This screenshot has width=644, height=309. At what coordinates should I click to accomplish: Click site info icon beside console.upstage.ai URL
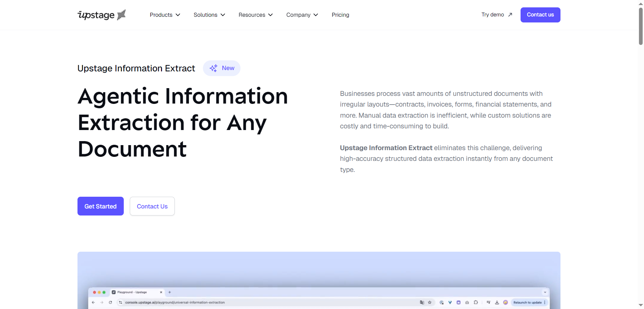pyautogui.click(x=120, y=302)
